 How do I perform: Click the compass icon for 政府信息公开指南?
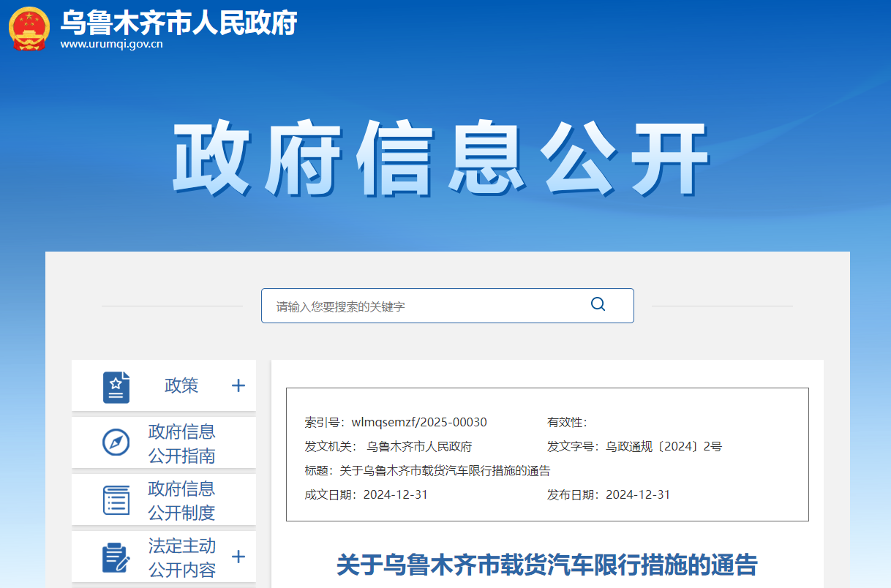point(116,442)
